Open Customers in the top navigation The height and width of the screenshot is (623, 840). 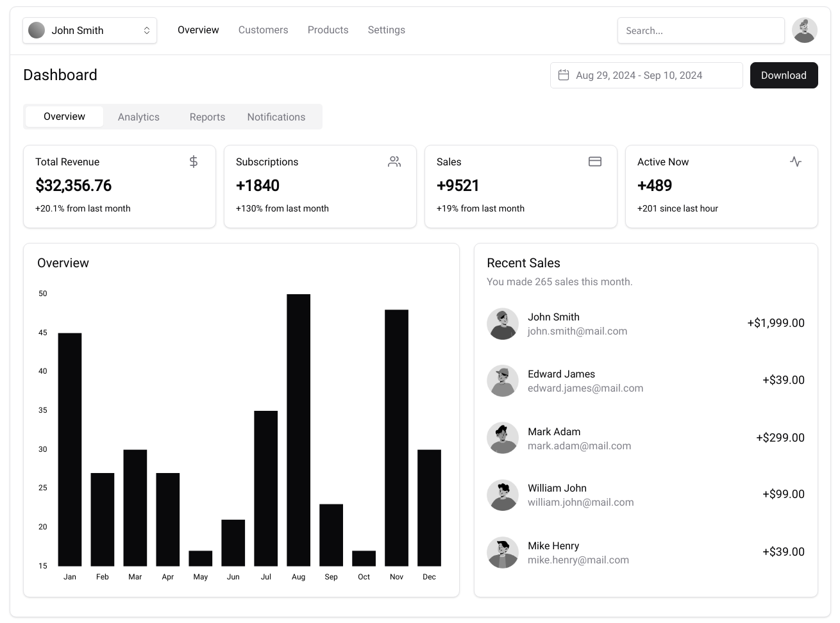(x=263, y=30)
